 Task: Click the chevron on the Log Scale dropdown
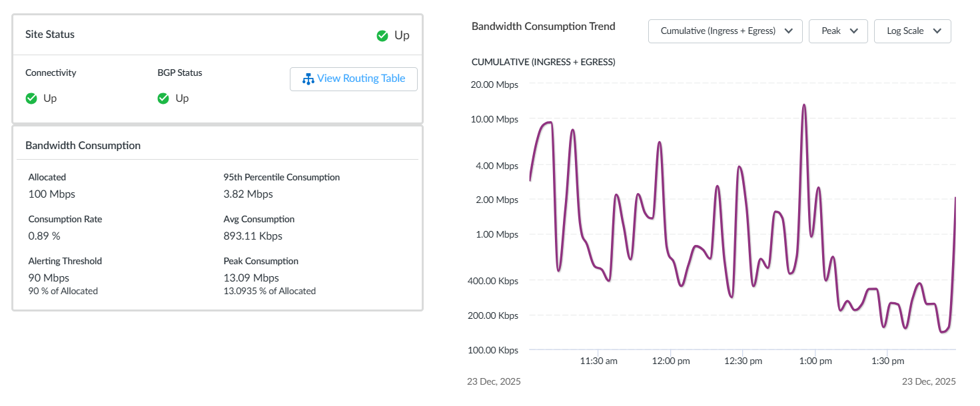click(x=937, y=31)
